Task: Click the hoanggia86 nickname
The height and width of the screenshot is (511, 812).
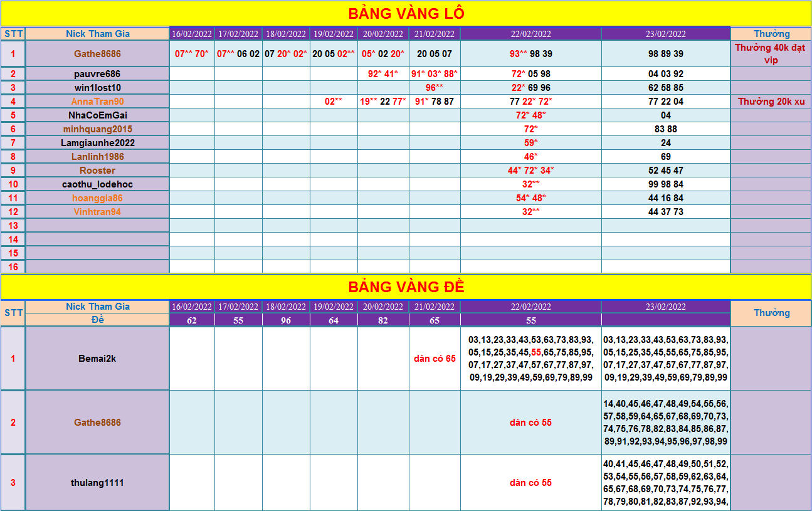Action: (97, 198)
